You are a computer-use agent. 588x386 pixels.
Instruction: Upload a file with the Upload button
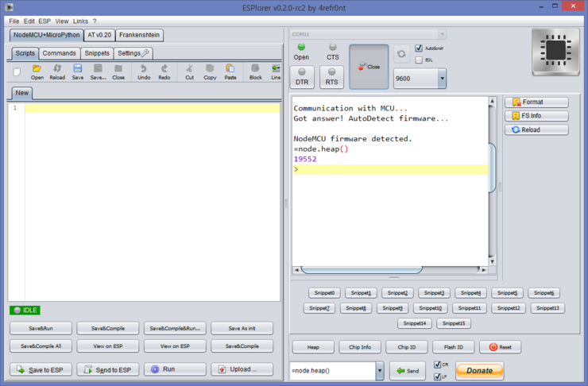[242, 369]
